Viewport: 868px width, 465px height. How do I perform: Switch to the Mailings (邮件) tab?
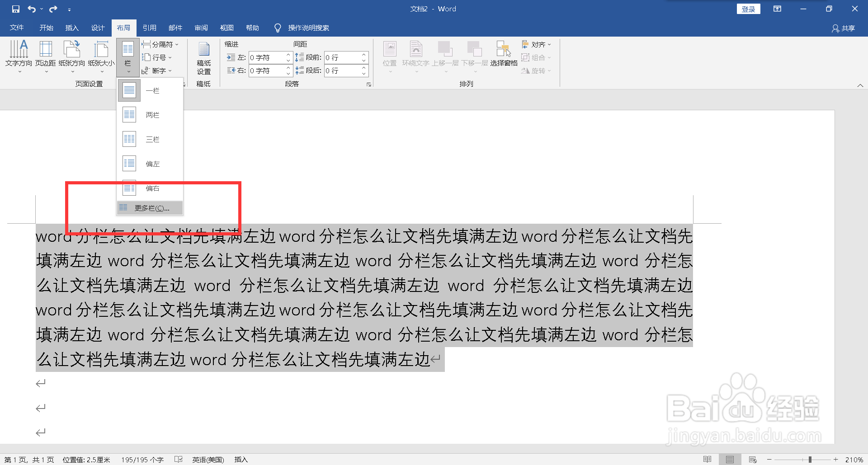(175, 28)
